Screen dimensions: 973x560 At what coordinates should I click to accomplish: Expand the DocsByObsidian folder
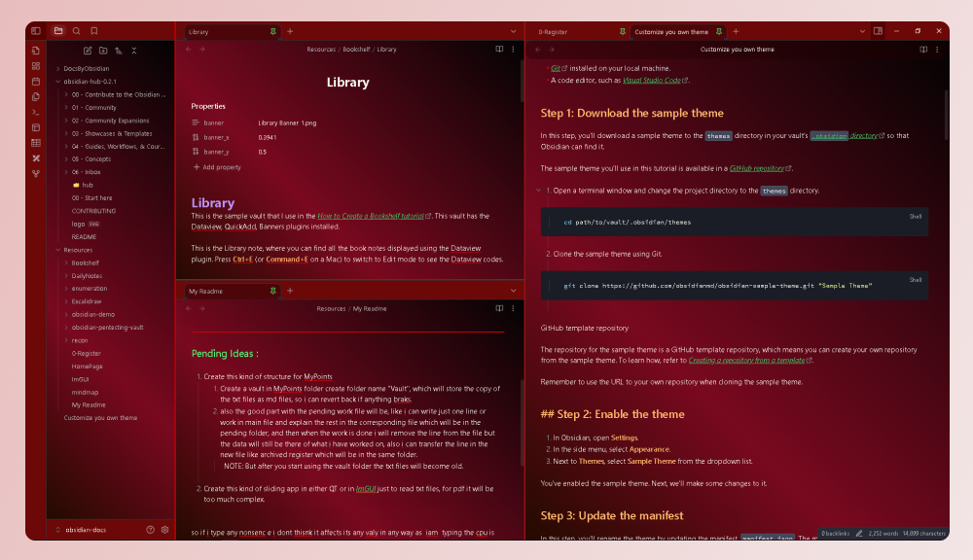tap(57, 69)
